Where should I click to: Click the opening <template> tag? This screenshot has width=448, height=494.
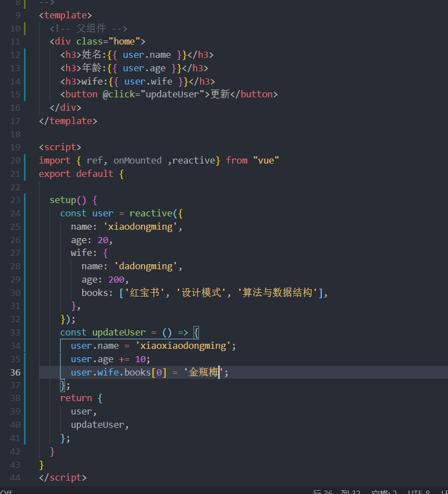coord(66,15)
